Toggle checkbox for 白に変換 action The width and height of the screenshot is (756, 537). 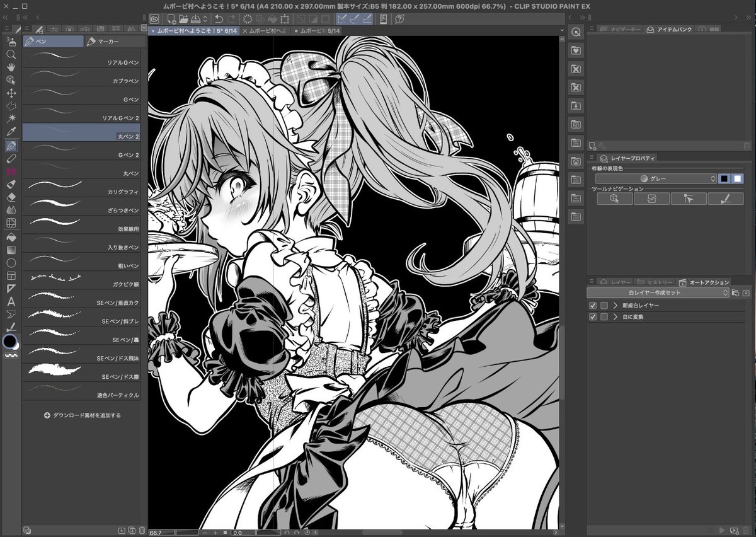[x=592, y=317]
